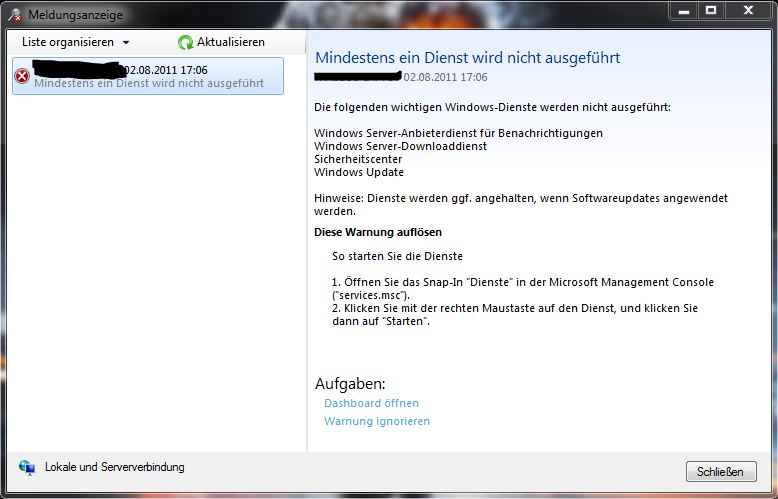The height and width of the screenshot is (499, 778).
Task: Select the 'Mindestens ein Dienst' alert in the list
Action: coord(149,84)
